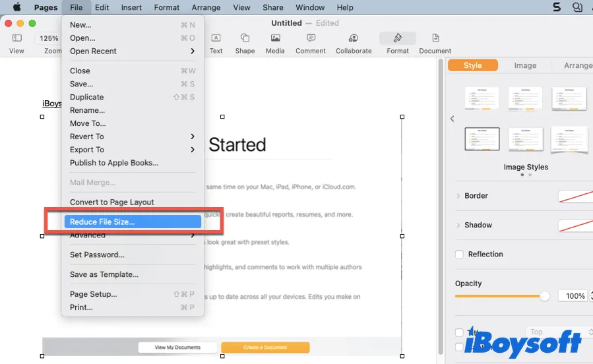Click the Shape toolbar icon

click(x=245, y=38)
